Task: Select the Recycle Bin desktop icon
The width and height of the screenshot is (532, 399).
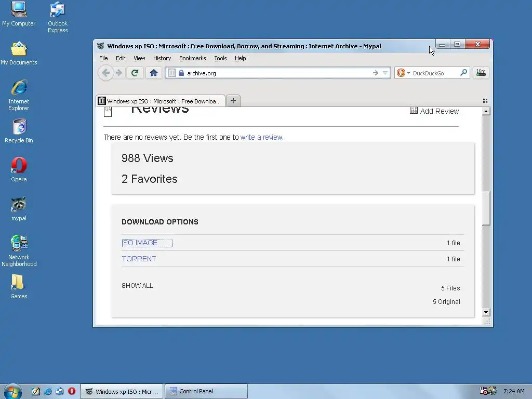Action: point(19,131)
